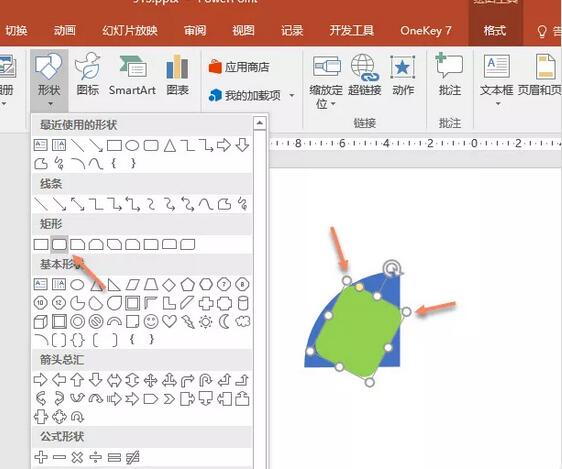The height and width of the screenshot is (469, 562).
Task: Insert a 图表 chart
Action: (x=177, y=75)
